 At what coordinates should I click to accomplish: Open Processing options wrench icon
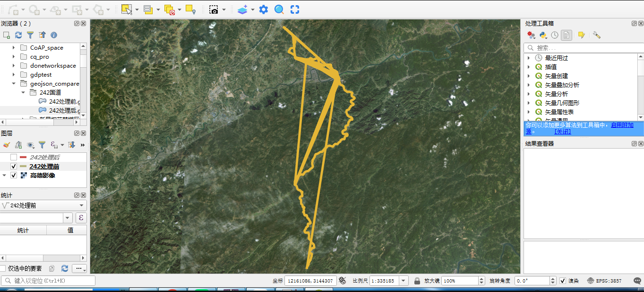(x=597, y=35)
